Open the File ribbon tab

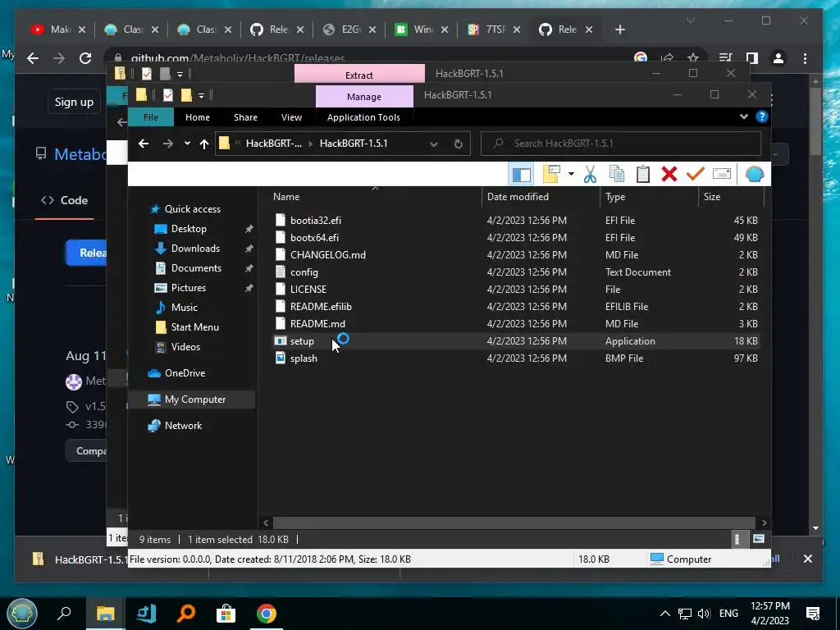151,117
